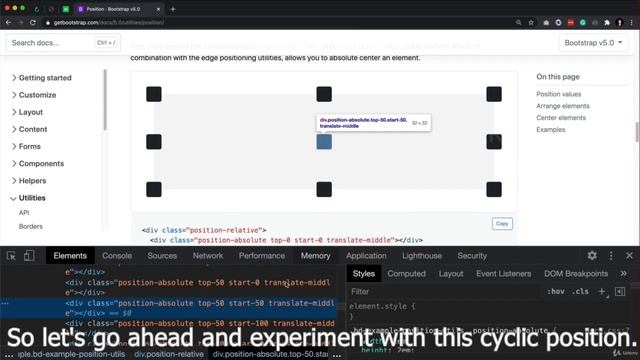This screenshot has height=360, width=640.
Task: Bookmark the page with the star icon
Action: coord(531,23)
